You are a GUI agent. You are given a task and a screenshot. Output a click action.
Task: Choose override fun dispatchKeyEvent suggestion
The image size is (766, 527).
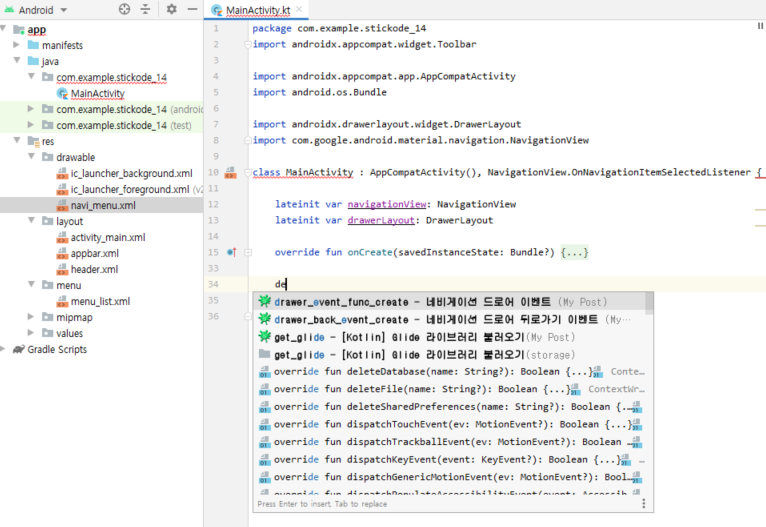(449, 460)
